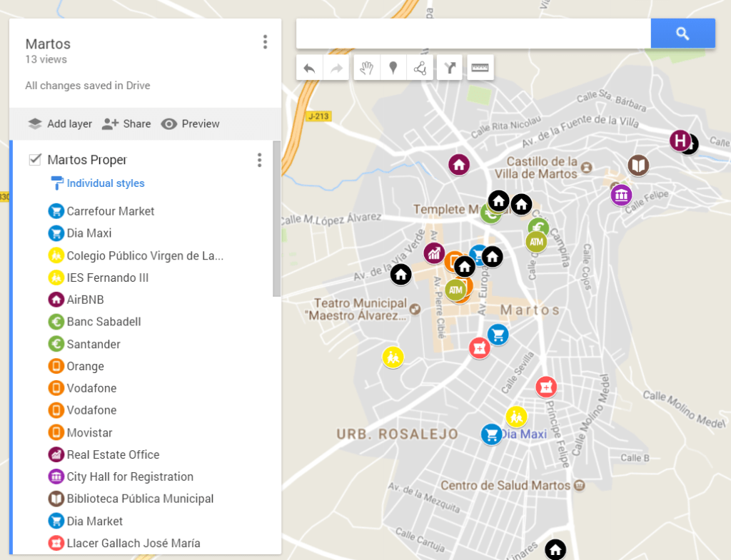The height and width of the screenshot is (560, 731).
Task: Click the maroon hospital H map marker
Action: [x=680, y=141]
